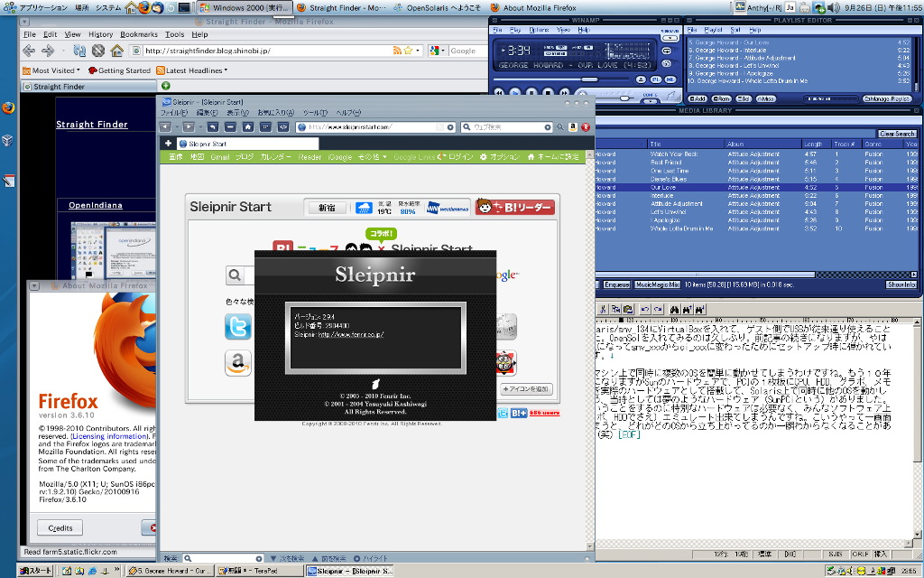Click Gmail link on Sleipnir Start bar
This screenshot has width=924, height=578.
tap(220, 157)
